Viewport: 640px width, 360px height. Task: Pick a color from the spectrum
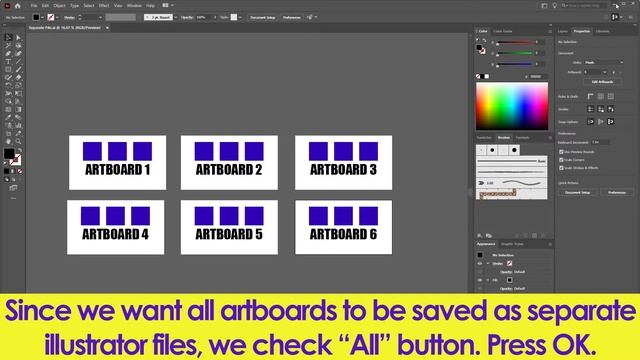pos(512,106)
